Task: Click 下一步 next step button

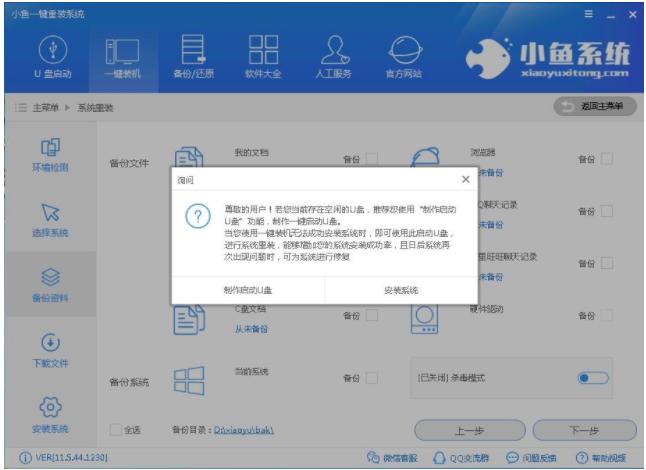Action: (x=585, y=430)
